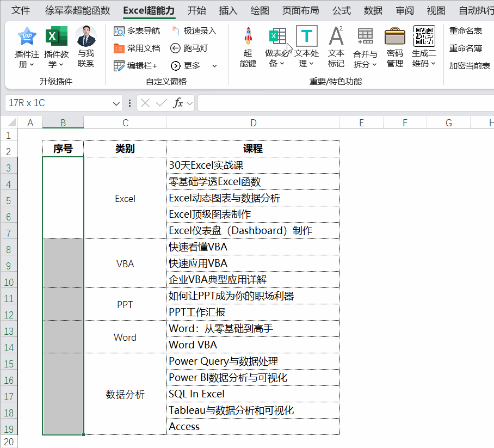This screenshot has width=494, height=448.
Task: Click the 更多 play-circle icon
Action: [x=176, y=65]
